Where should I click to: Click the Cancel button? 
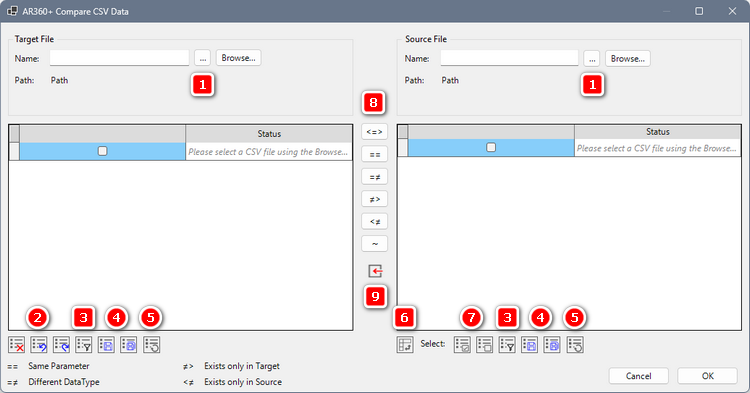(x=639, y=376)
